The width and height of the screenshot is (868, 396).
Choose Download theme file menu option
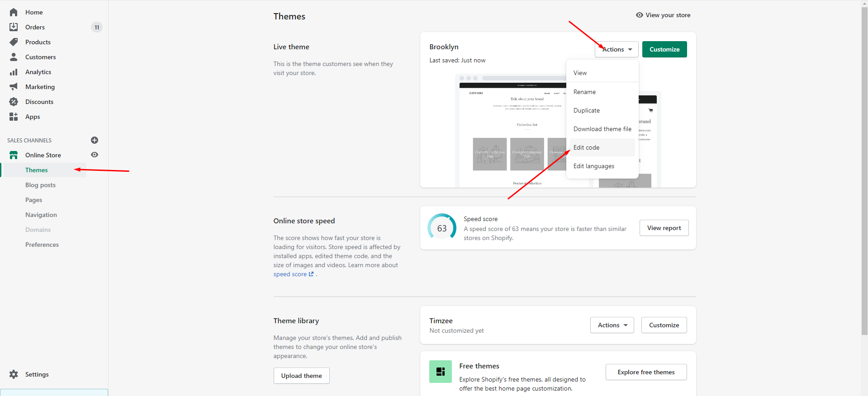602,129
